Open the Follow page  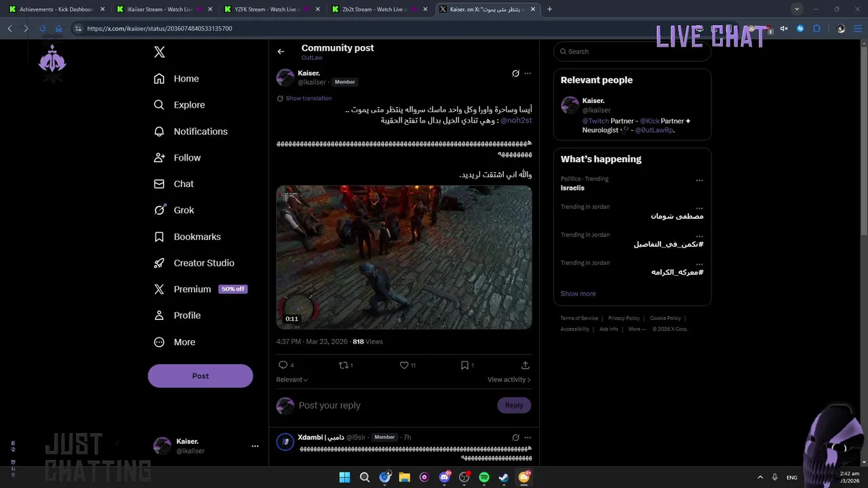click(177, 158)
